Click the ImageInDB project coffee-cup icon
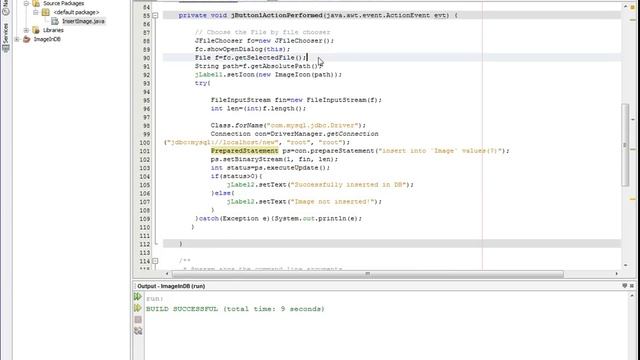 [x=27, y=39]
